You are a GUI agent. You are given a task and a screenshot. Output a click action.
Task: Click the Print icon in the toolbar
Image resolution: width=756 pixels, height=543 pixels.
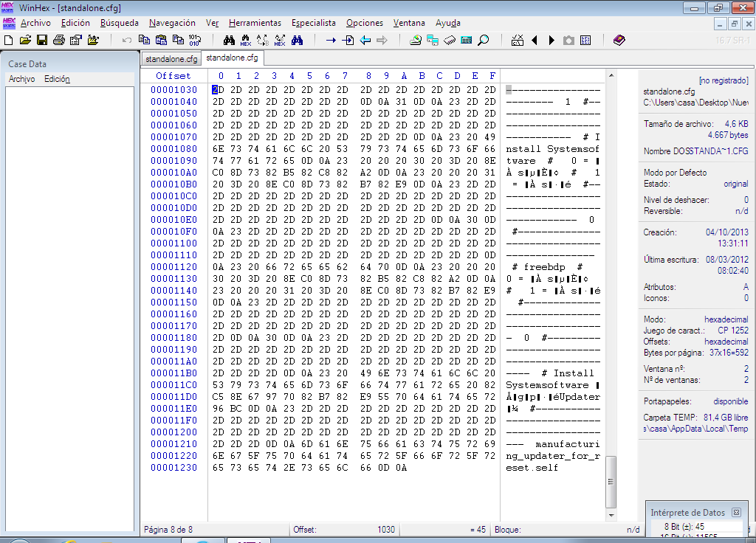tap(59, 40)
